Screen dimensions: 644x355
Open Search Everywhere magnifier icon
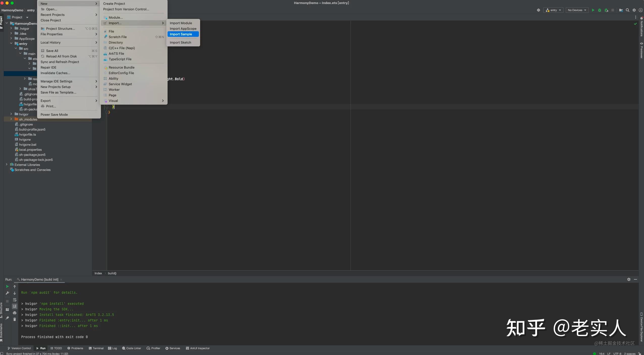click(628, 10)
